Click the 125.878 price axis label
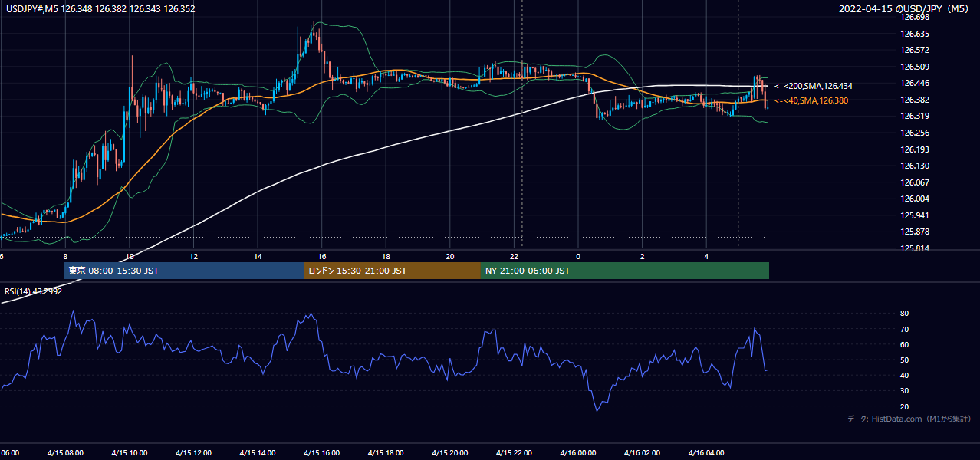980x460 pixels. (915, 232)
